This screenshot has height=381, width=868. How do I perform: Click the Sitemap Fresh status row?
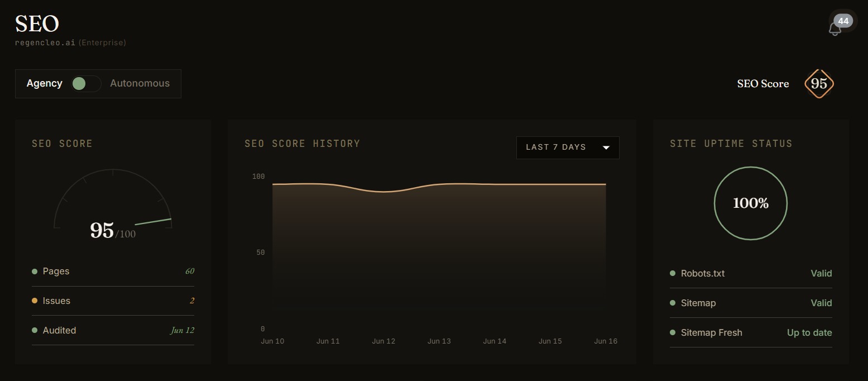[751, 333]
